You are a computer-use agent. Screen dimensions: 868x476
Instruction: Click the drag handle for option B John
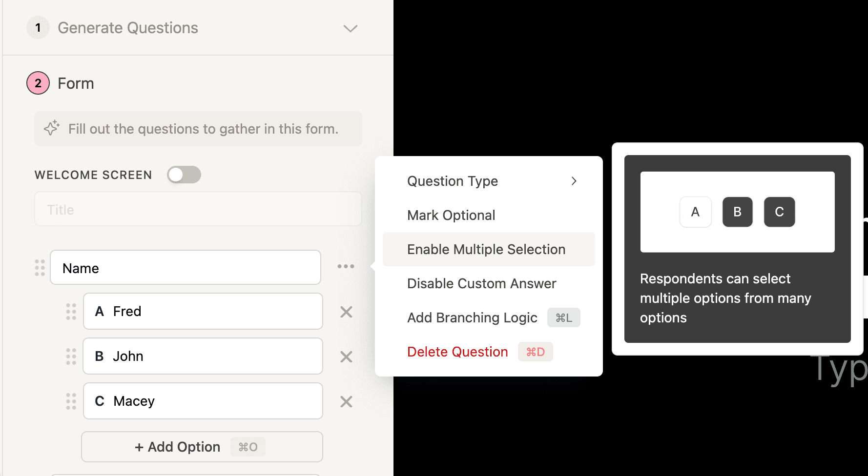(x=71, y=357)
